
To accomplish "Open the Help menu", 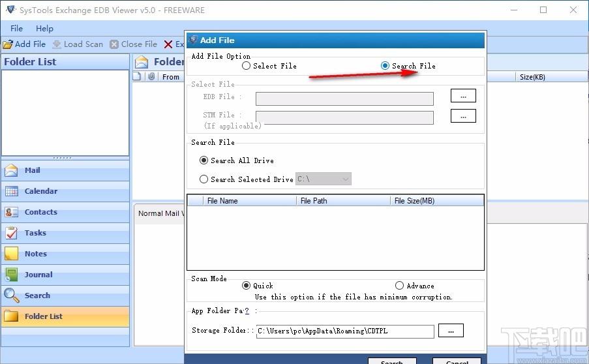I will [44, 29].
